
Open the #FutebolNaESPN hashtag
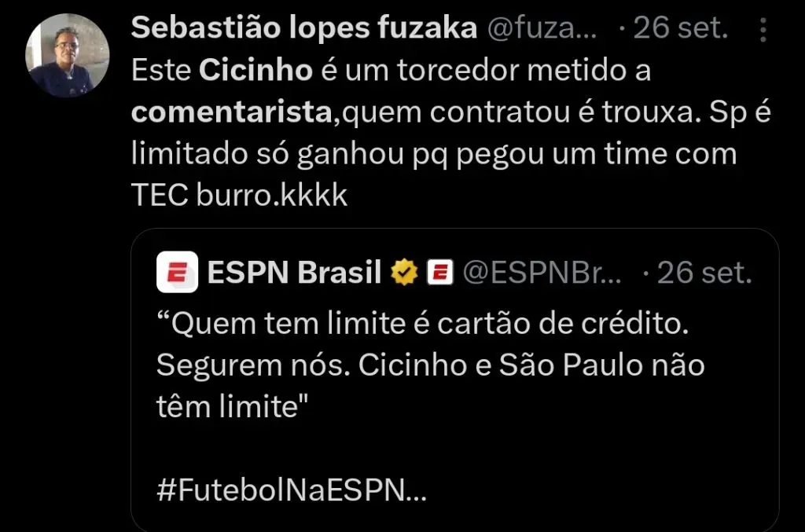coord(292,491)
